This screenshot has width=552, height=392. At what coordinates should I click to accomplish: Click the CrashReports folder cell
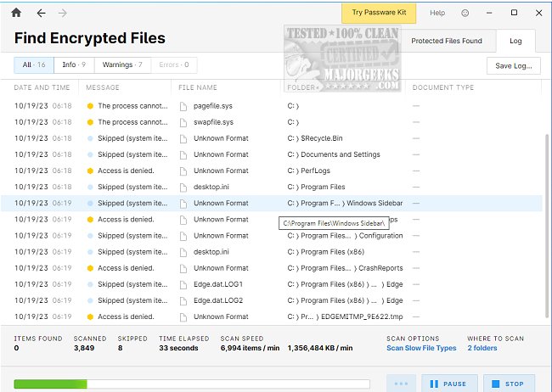[345, 268]
